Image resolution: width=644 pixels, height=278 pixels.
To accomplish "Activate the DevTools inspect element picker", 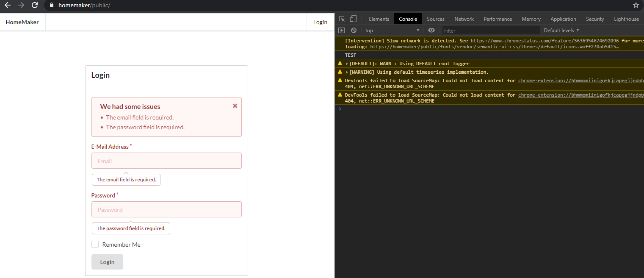I will point(342,19).
